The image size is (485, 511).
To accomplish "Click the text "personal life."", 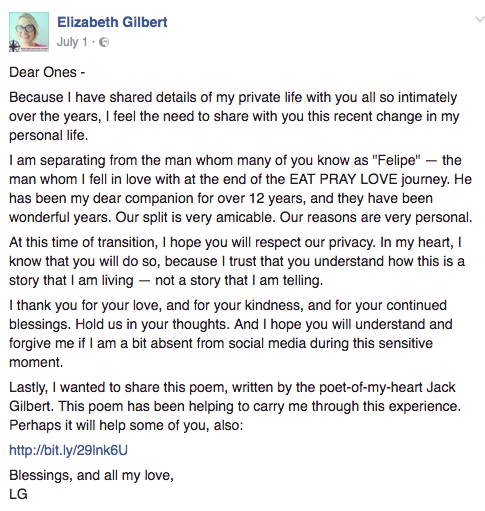I will tap(48, 135).
